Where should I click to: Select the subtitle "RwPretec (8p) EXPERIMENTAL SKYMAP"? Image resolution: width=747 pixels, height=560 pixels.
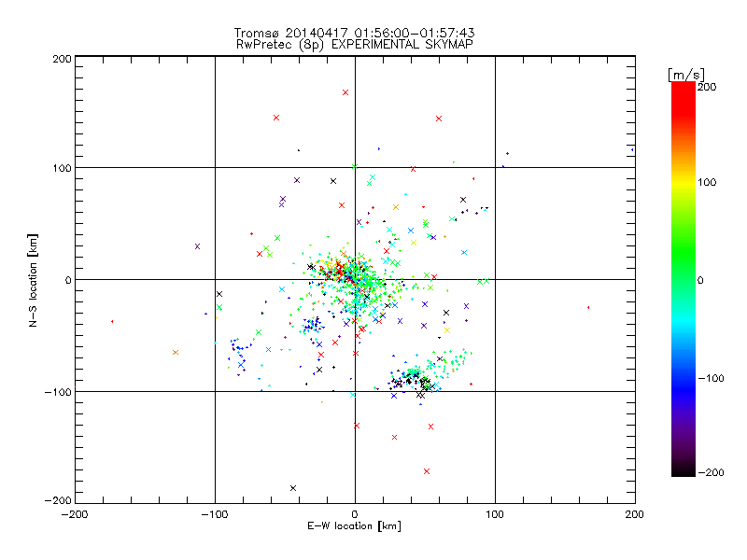[354, 44]
